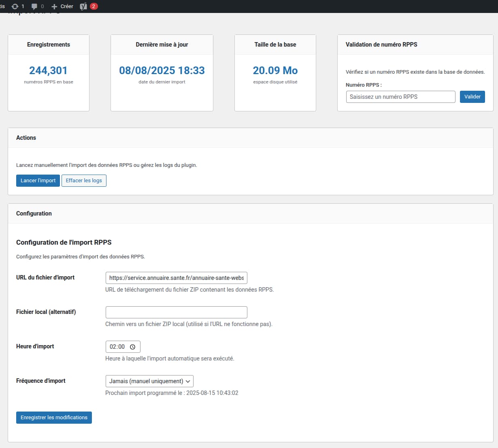
Task: Click the Fichier local (alternatif) label
Action: [x=46, y=312]
